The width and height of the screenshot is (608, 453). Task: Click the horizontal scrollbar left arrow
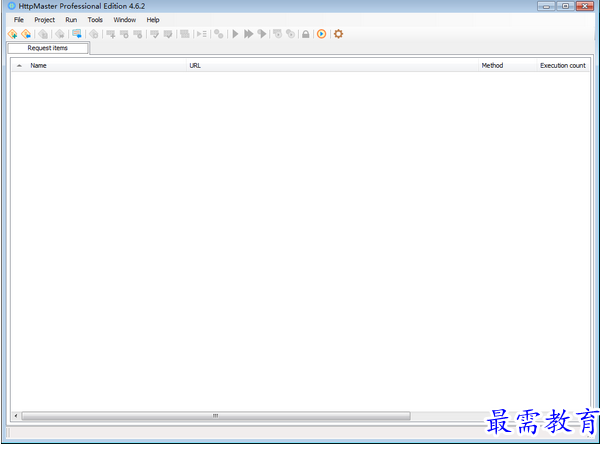point(16,416)
